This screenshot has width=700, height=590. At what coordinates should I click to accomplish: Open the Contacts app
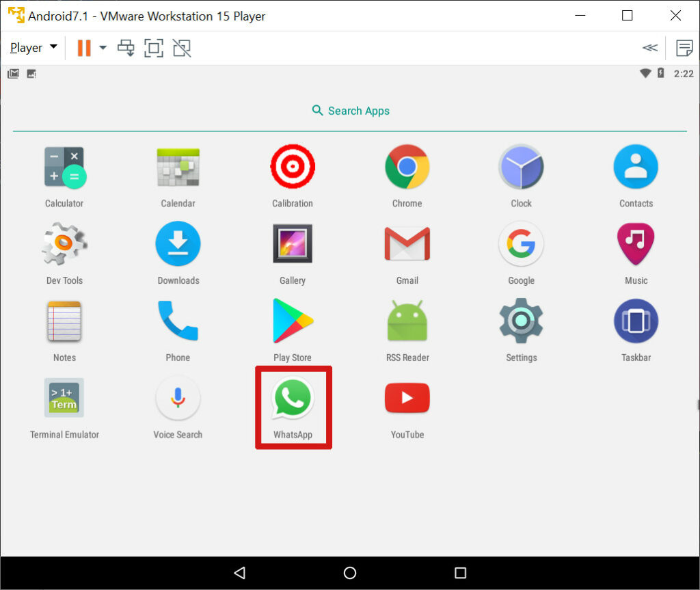point(636,167)
